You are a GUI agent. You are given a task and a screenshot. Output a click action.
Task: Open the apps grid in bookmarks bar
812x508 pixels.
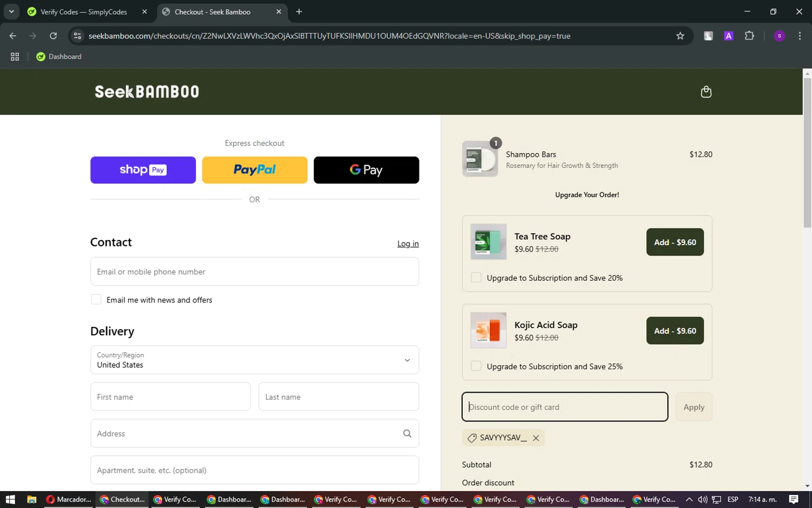pos(15,56)
